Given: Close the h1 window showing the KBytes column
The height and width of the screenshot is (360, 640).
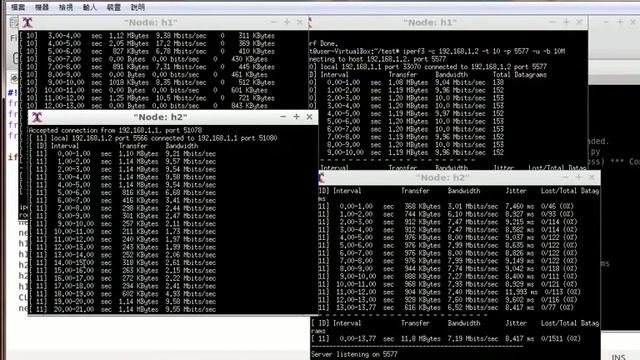Looking at the screenshot, I should coord(300,22).
